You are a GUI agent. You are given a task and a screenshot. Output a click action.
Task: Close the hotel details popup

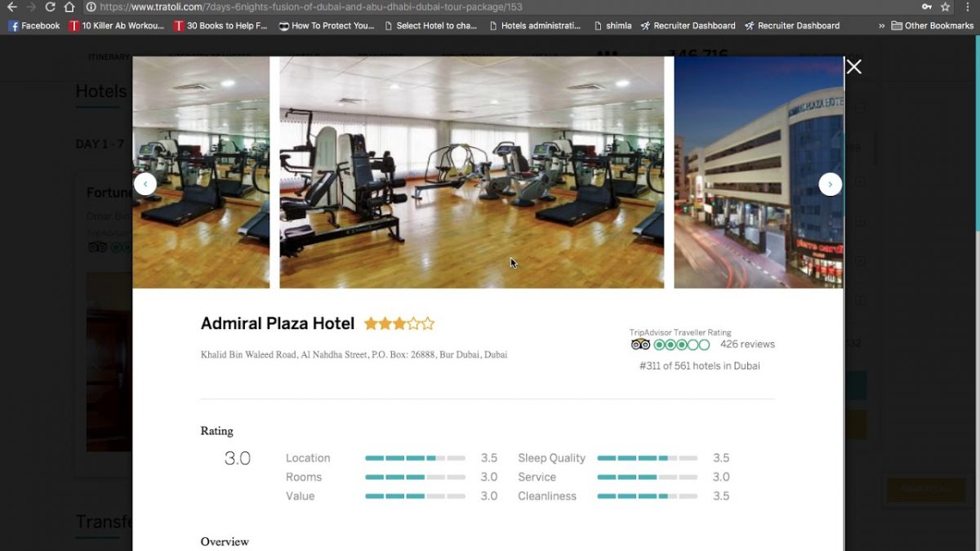(853, 67)
